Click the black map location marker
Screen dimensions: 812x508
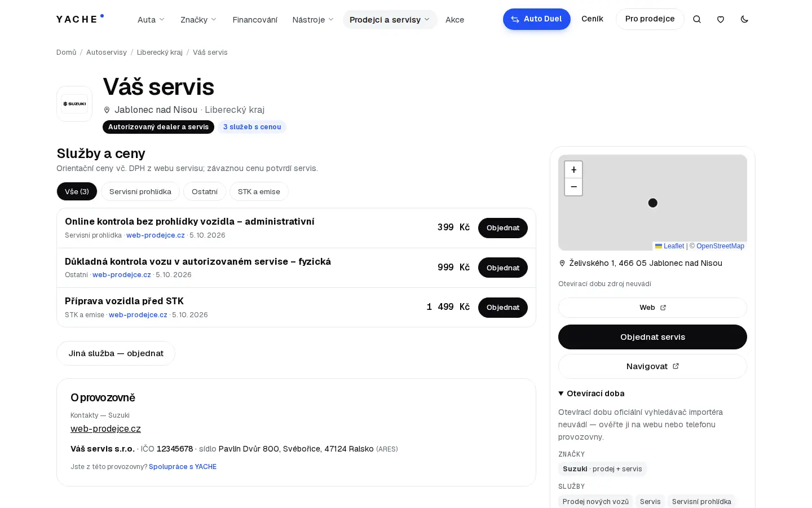tap(653, 203)
